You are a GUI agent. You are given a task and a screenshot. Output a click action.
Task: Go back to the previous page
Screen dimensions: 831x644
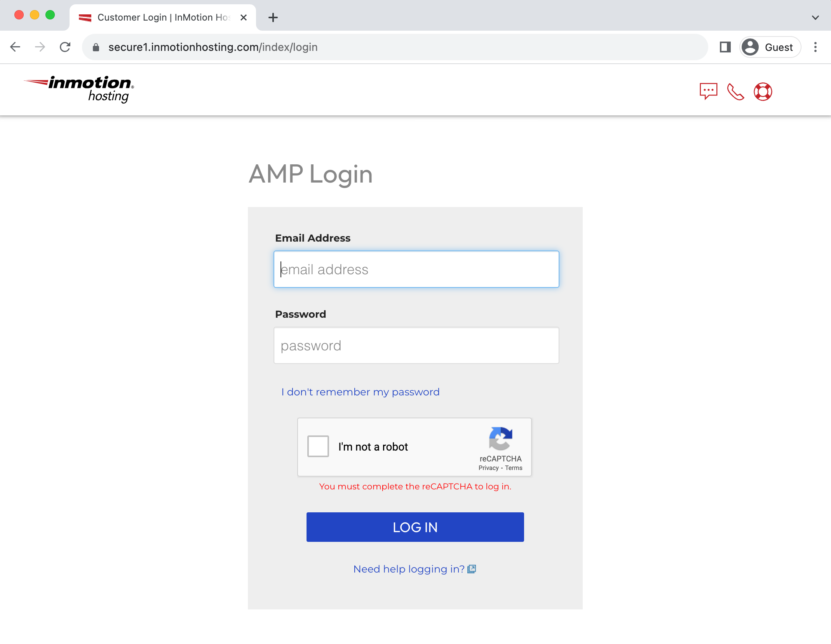15,47
